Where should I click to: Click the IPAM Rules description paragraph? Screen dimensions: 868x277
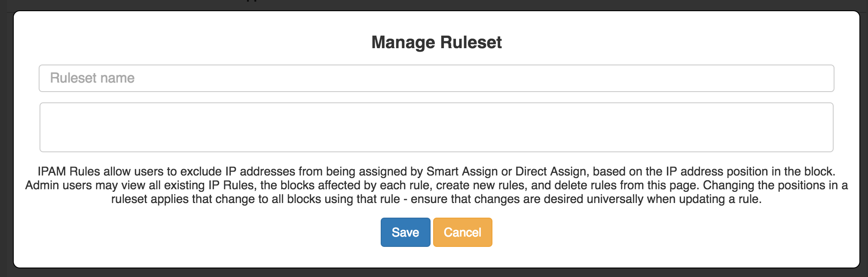tap(436, 185)
